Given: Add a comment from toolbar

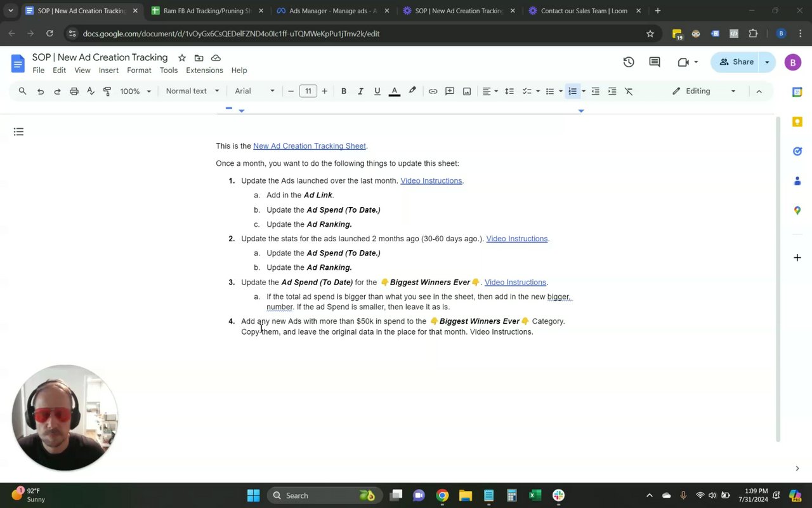Looking at the screenshot, I should coord(450,91).
